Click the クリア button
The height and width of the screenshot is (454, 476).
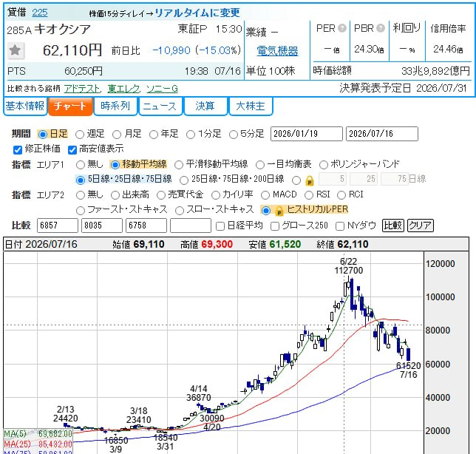tap(420, 226)
